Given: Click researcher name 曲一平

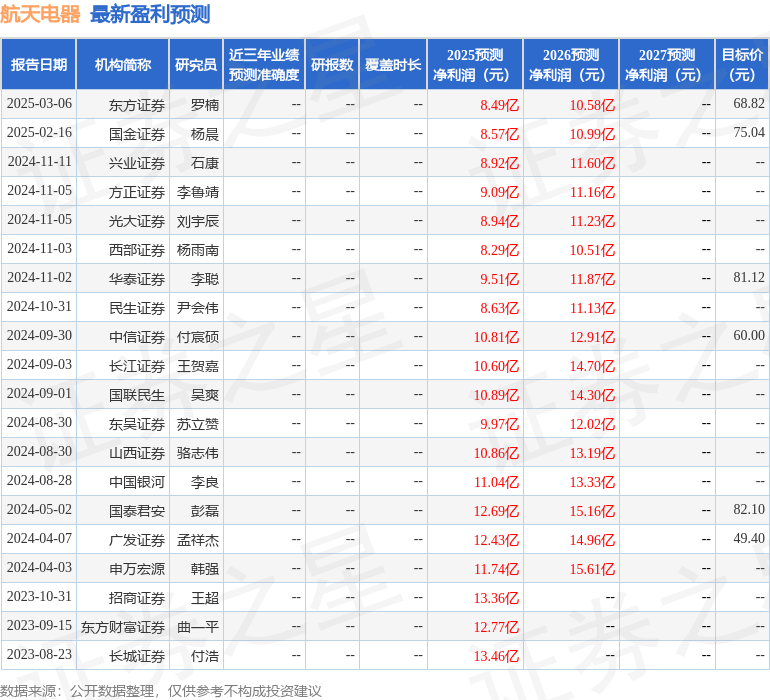Looking at the screenshot, I should click(198, 627).
